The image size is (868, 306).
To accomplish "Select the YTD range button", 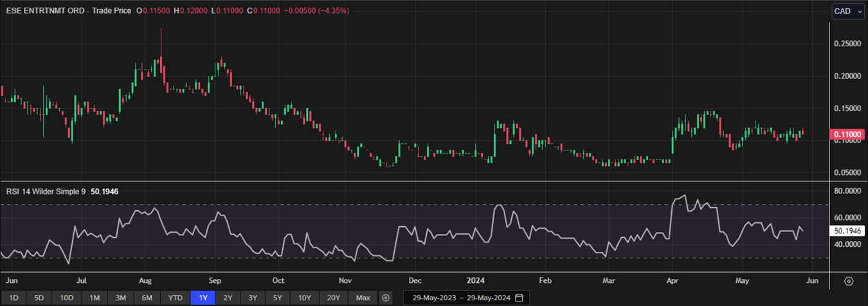I will pyautogui.click(x=175, y=298).
